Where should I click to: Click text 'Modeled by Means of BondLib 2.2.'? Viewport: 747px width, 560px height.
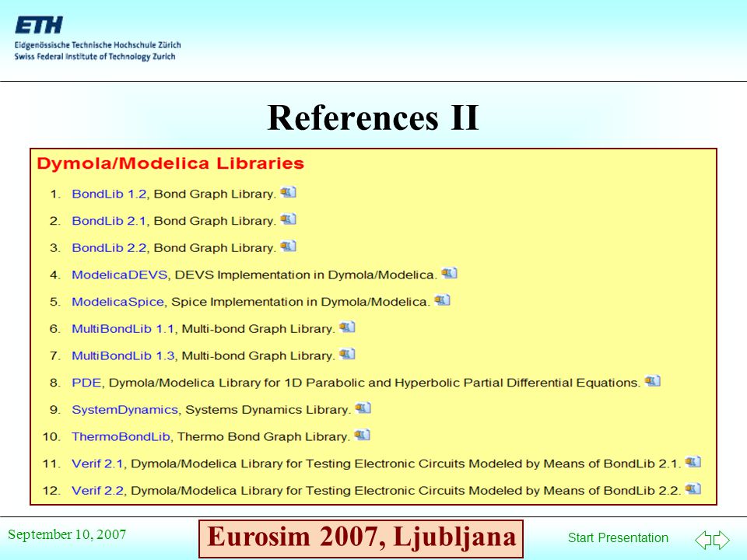[x=576, y=491]
